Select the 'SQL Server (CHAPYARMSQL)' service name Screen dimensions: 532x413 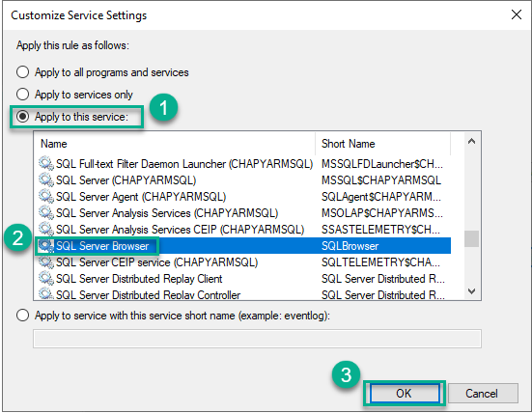tap(126, 180)
